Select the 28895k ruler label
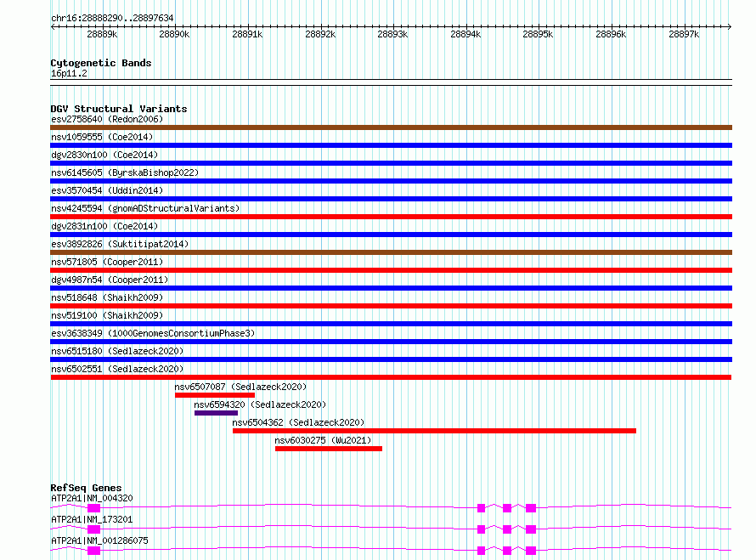The height and width of the screenshot is (560, 756). 538,34
